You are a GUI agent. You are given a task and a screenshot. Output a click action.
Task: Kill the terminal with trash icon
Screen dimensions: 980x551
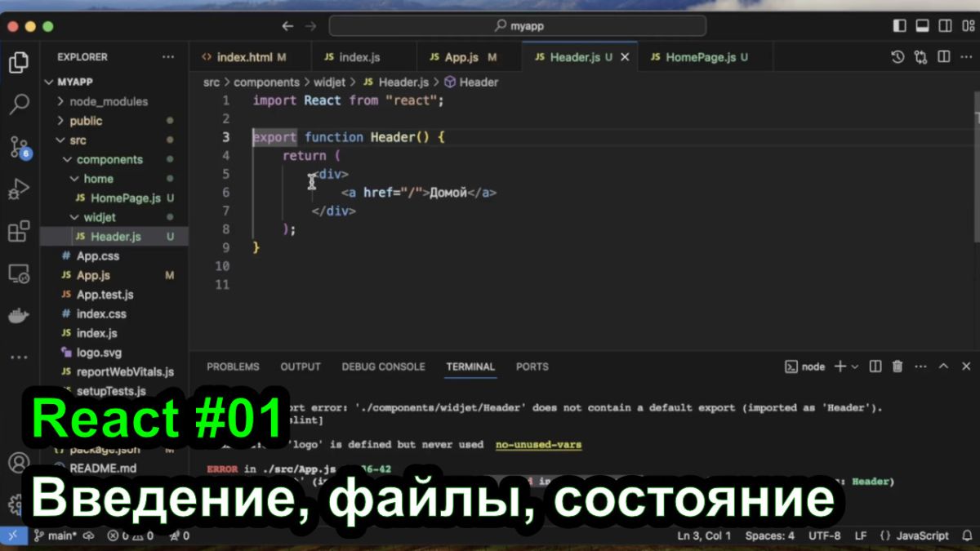(898, 367)
